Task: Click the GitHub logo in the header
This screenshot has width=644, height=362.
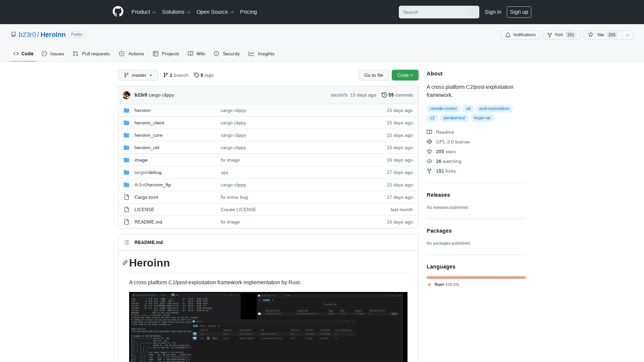Action: tap(118, 12)
